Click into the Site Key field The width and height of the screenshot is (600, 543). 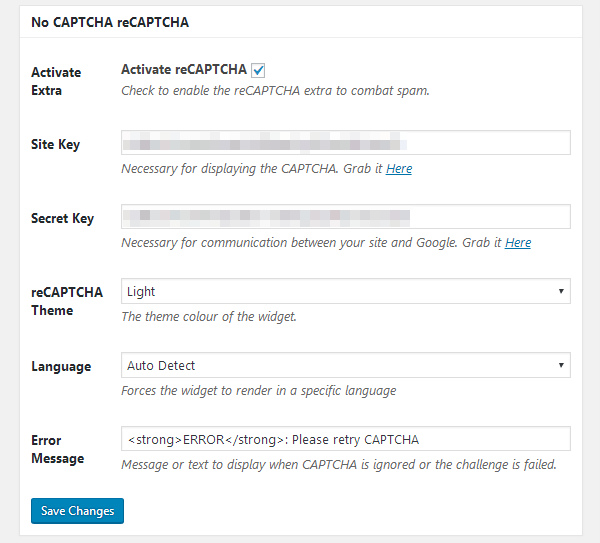346,143
